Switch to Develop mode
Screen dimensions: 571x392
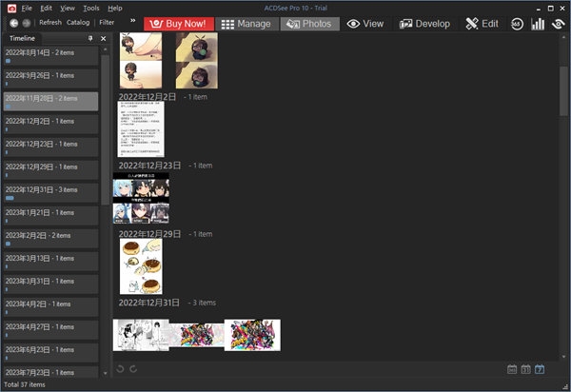point(425,24)
